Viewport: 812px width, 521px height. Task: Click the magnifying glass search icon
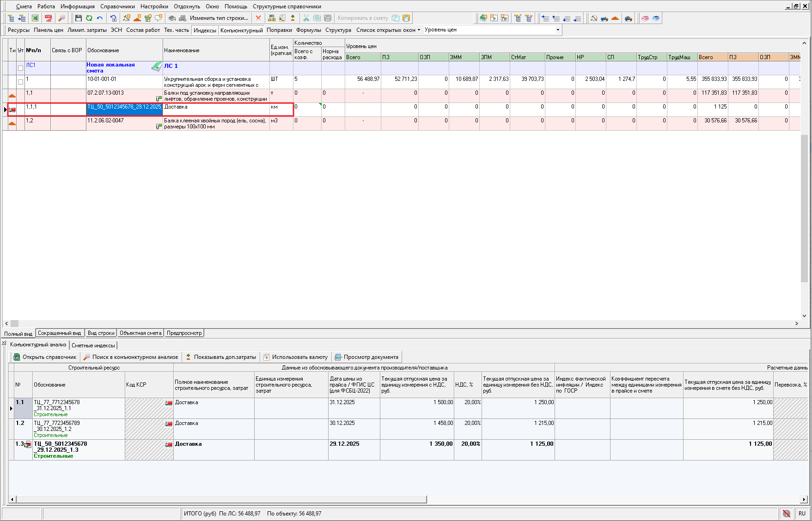coord(61,18)
